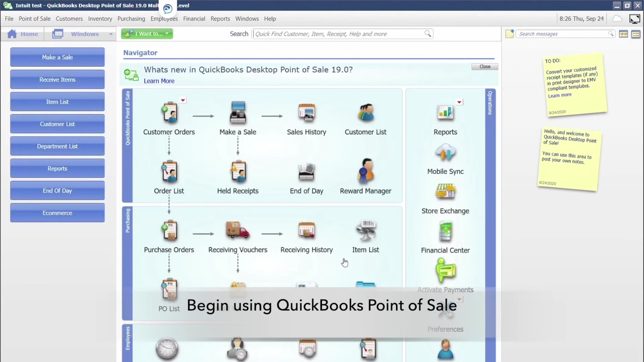Screen dimensions: 644x362
Task: Open the File menu
Action: [9, 19]
